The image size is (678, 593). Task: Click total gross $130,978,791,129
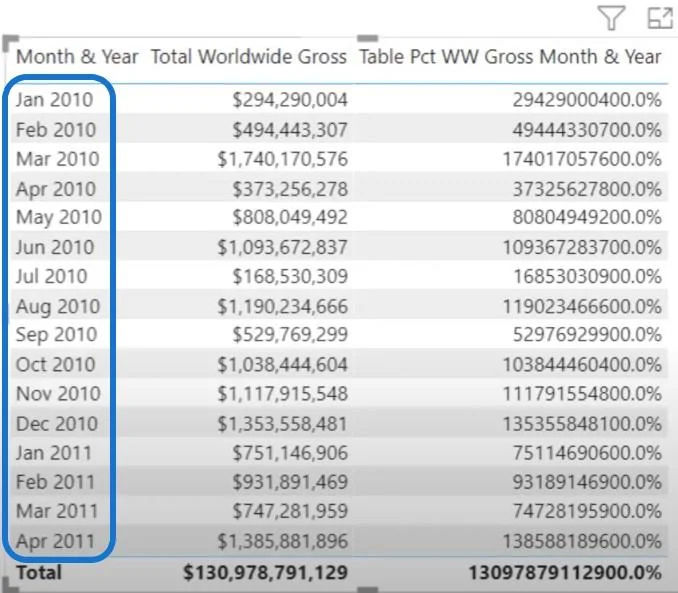[x=265, y=572]
